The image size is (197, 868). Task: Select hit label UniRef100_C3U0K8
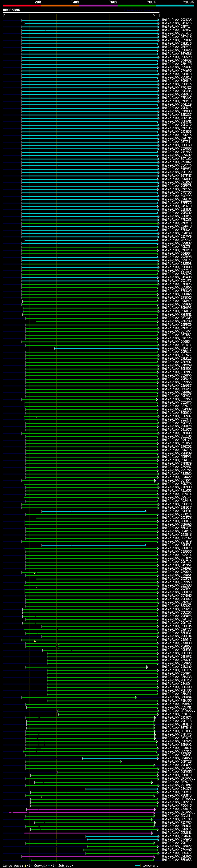click(176, 50)
